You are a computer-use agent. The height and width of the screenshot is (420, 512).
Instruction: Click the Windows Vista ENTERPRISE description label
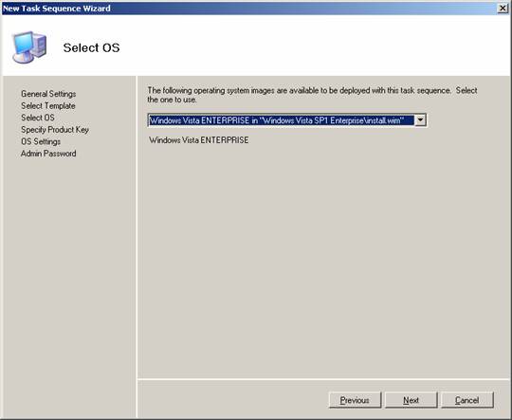click(x=198, y=140)
